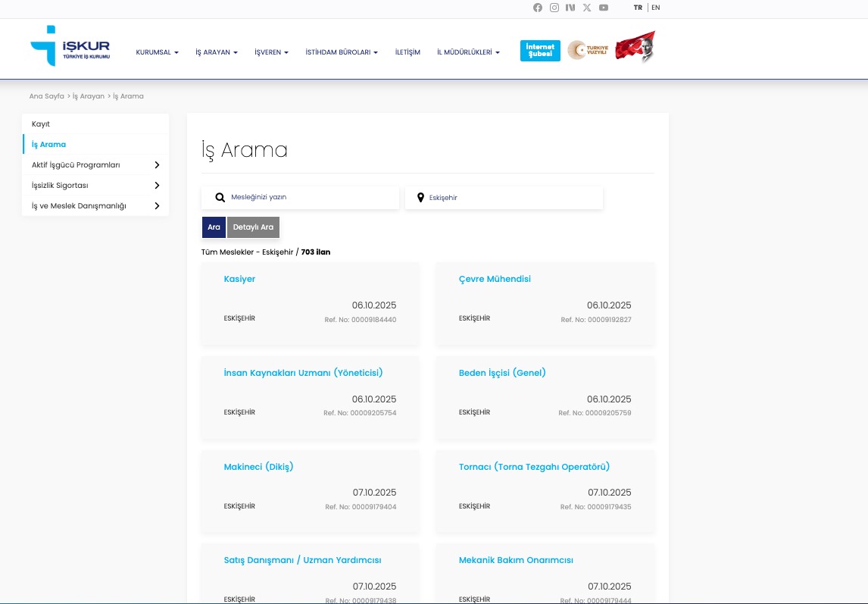Screen dimensions: 868x604
Task: Click the location pin icon by Eskişehir
Action: 420,198
